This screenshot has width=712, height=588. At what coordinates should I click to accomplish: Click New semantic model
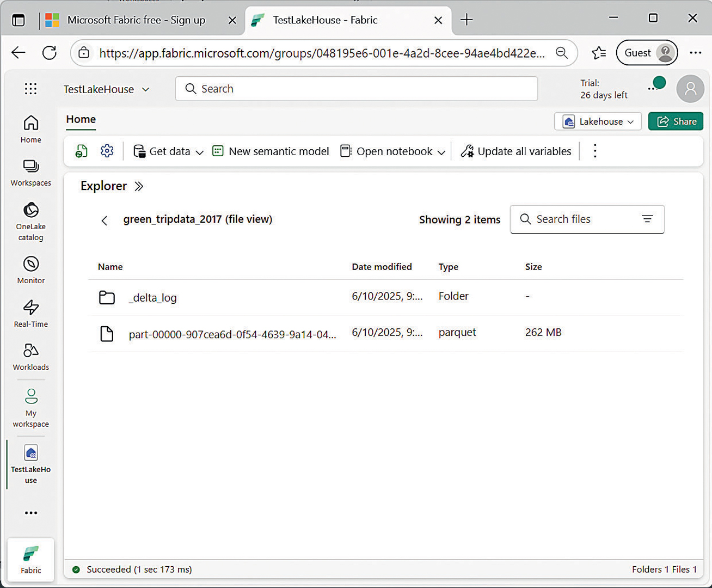coord(271,151)
